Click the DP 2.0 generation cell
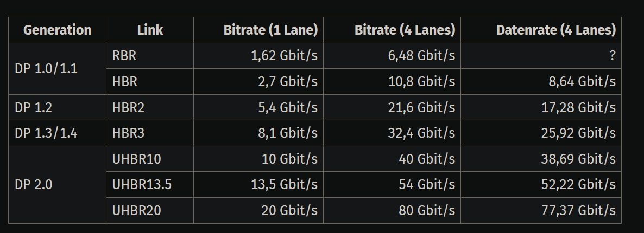Screen dimensions: 644x233 pos(34,184)
